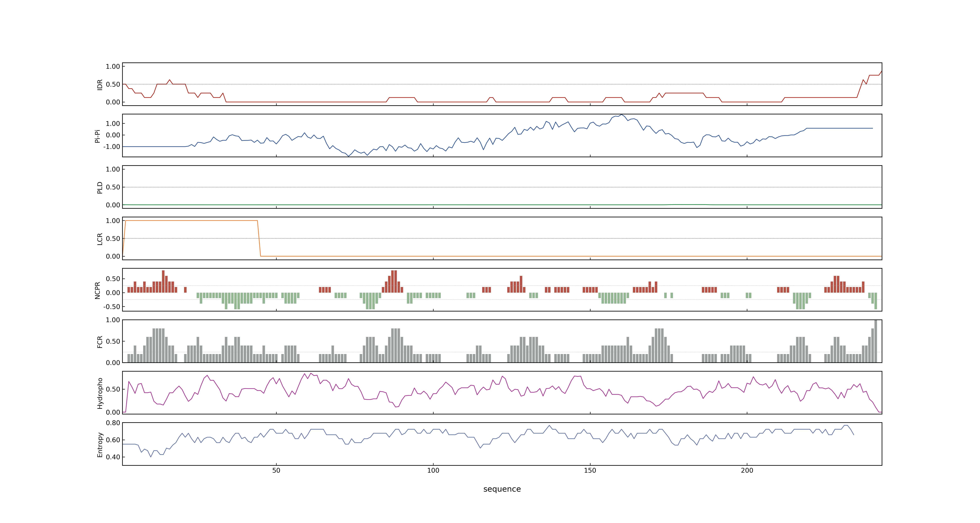Click the -0.50 tick on NCPR axis
The image size is (980, 523).
(x=111, y=307)
